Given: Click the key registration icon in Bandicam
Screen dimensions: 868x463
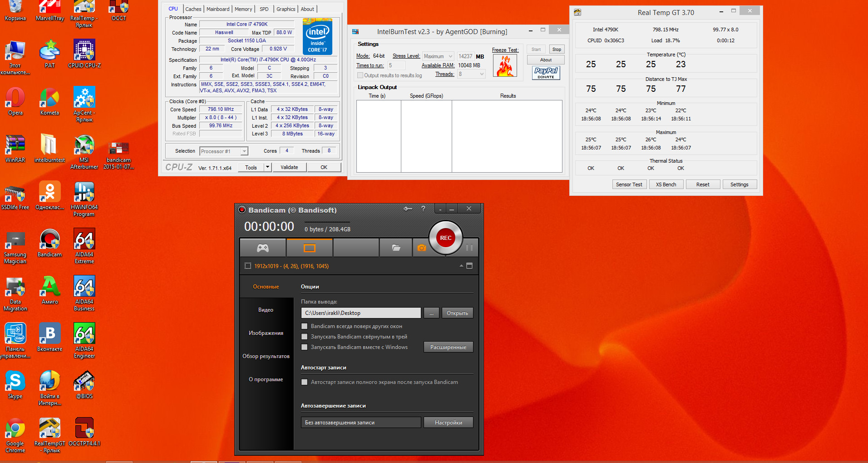Looking at the screenshot, I should click(408, 209).
